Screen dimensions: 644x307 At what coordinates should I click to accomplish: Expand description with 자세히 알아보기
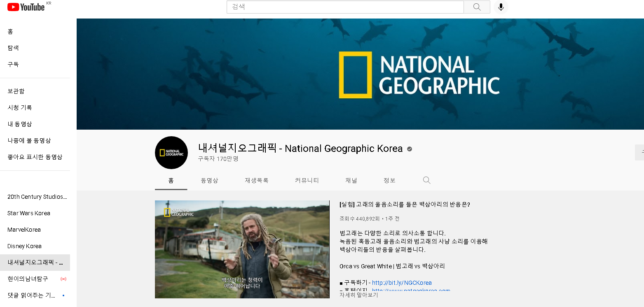[358, 295]
